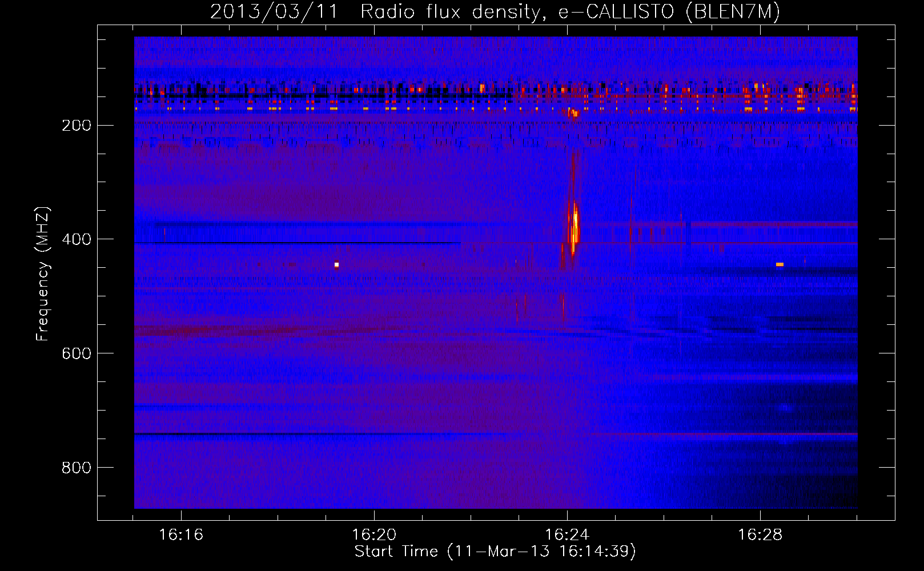Select the 200 frequency tick label
Screen dimensions: 924x571
click(77, 125)
